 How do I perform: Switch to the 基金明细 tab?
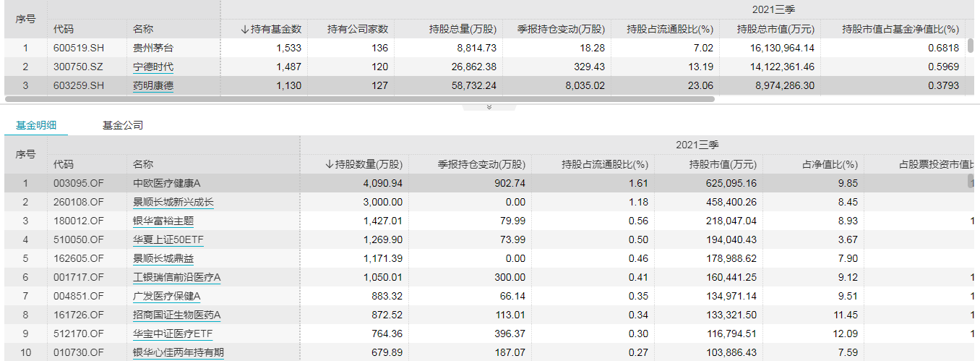[x=36, y=125]
